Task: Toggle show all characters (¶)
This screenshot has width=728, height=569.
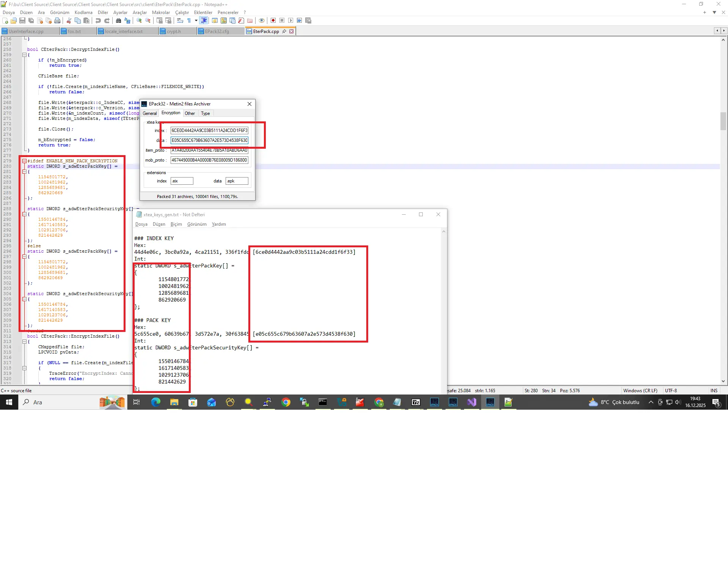Action: coord(189,20)
